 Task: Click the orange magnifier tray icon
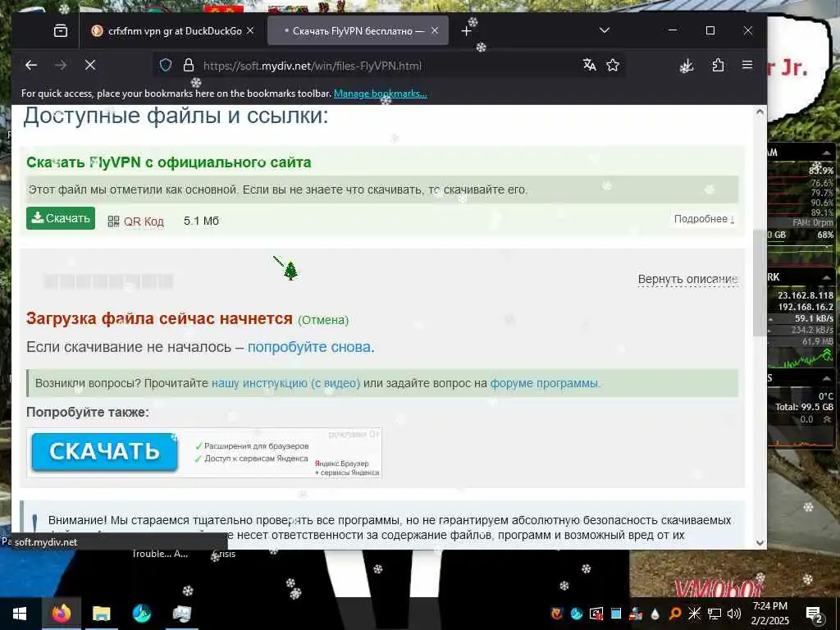(x=675, y=614)
